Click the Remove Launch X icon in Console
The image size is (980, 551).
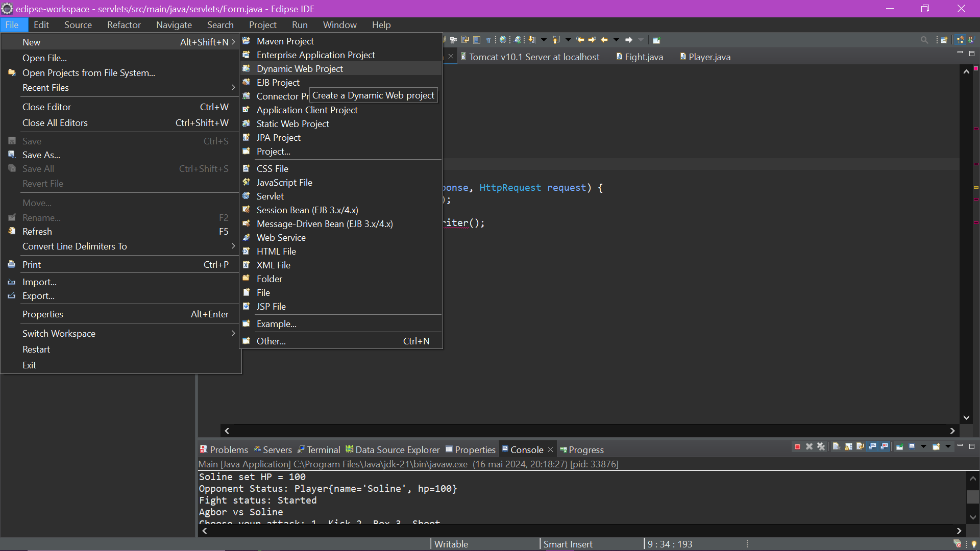(x=809, y=446)
